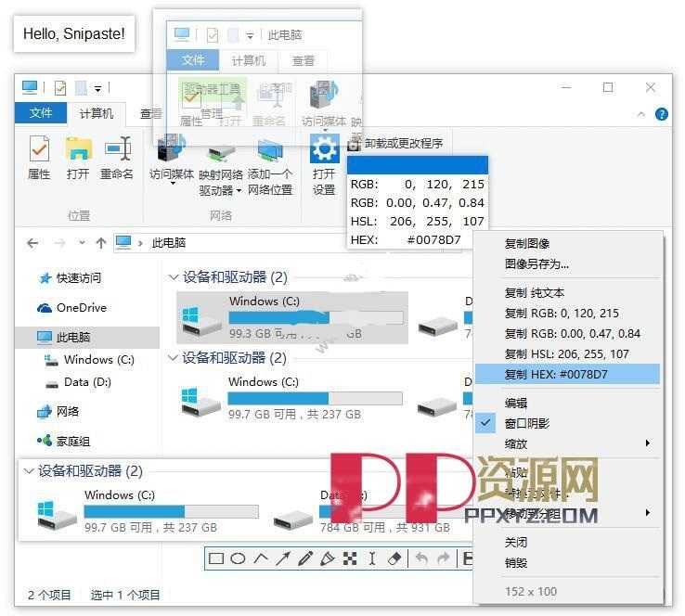This screenshot has width=685, height=616.
Task: Open the 打开设置 gear icon
Action: (x=324, y=148)
